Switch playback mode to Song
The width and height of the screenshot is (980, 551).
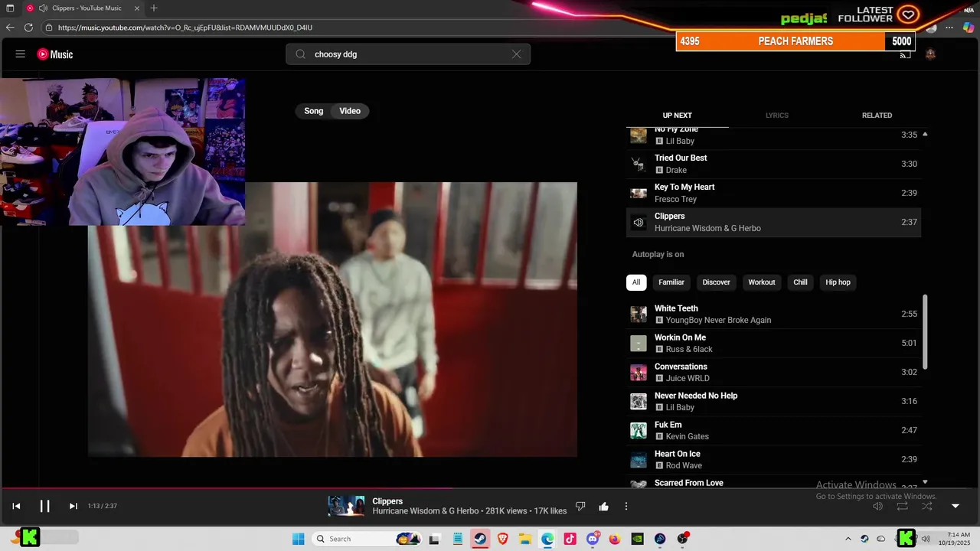314,111
